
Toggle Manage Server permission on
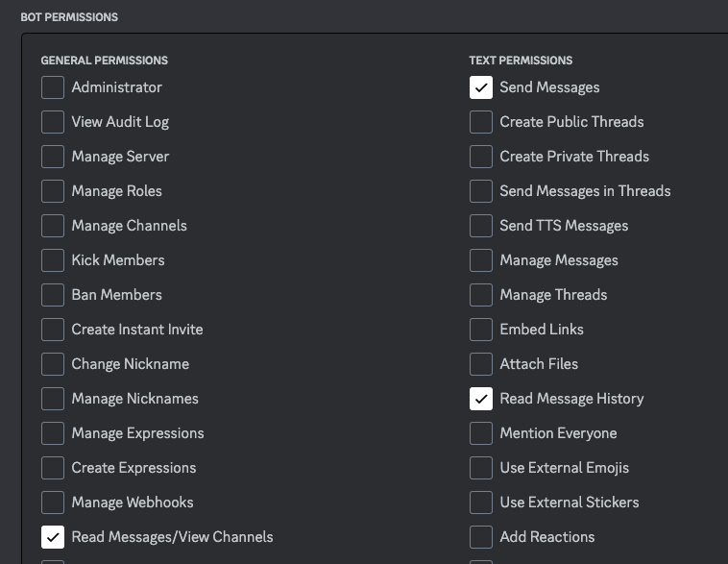[x=53, y=157]
